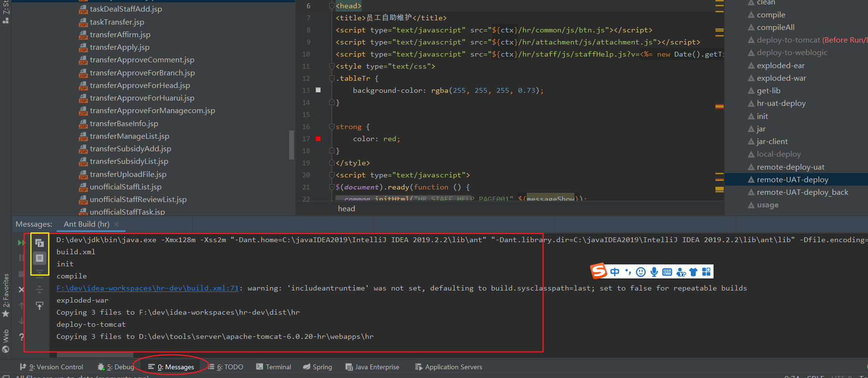868x378 pixels.
Task: Click the Sogou input method S logo
Action: tap(599, 271)
